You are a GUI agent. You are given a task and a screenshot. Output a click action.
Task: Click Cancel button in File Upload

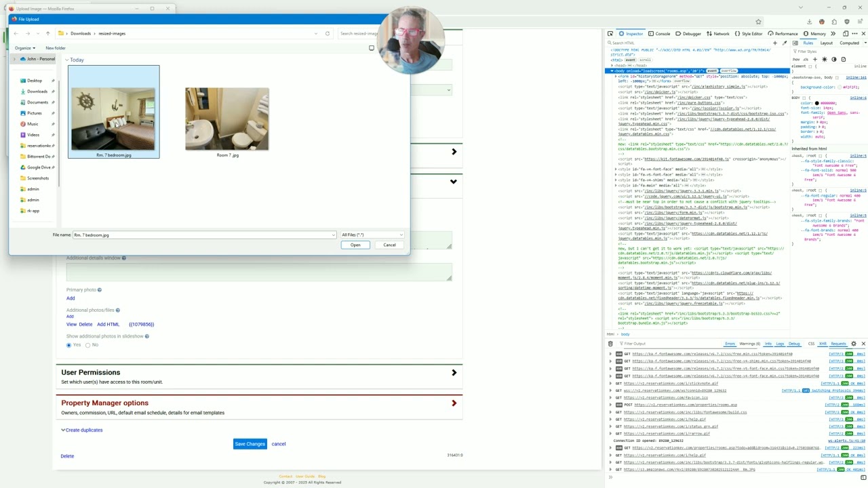389,245
